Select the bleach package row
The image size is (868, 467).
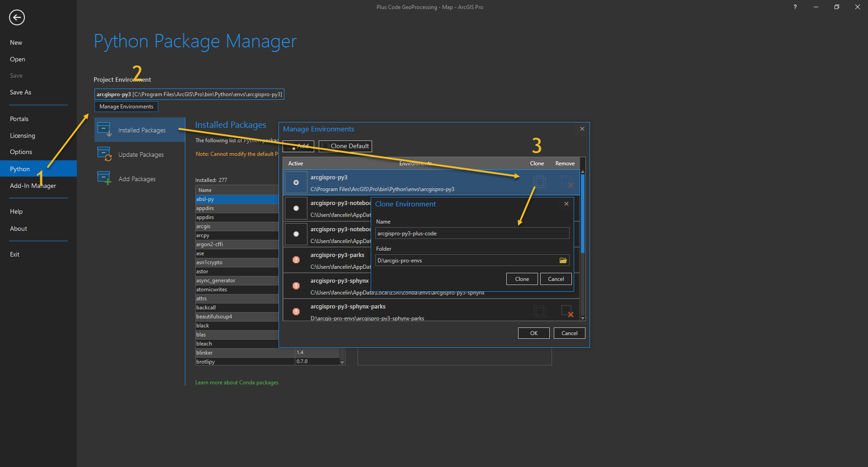coord(237,344)
